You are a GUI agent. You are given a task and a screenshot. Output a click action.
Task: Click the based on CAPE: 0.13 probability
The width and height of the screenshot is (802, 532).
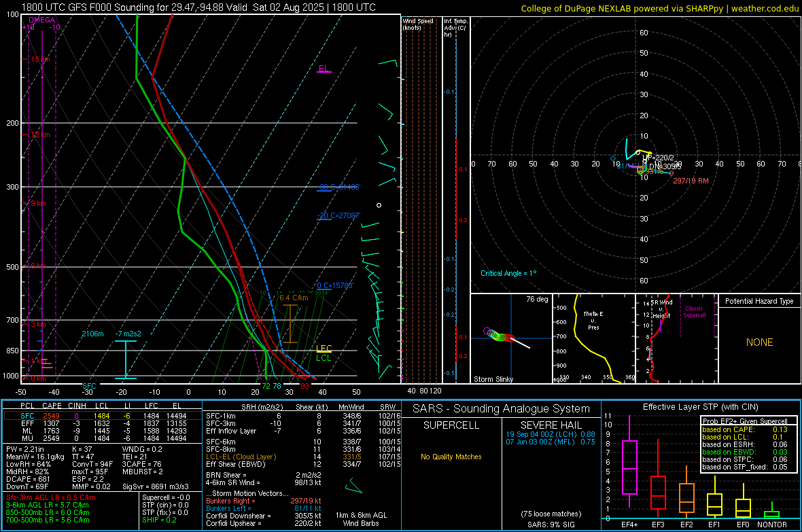click(x=745, y=429)
